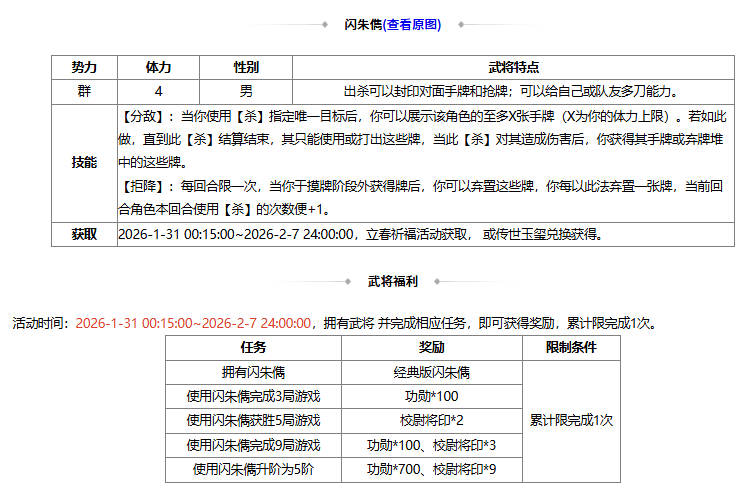Image resolution: width=741 pixels, height=490 pixels.
Task: Click the 群 faction cell
Action: pos(84,91)
